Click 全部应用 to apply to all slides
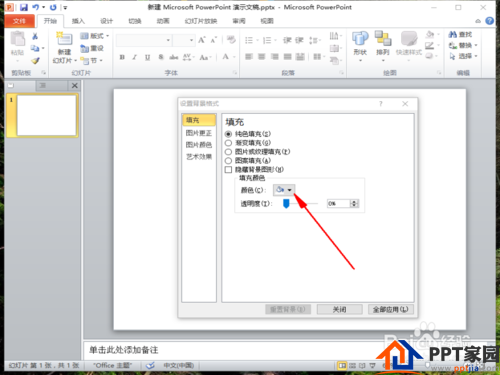The image size is (500, 375). click(391, 309)
